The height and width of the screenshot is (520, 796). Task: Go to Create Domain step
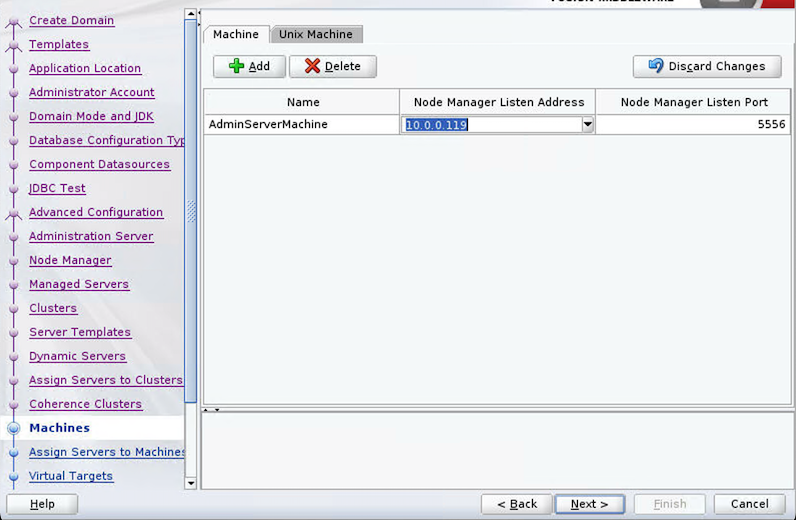[72, 20]
